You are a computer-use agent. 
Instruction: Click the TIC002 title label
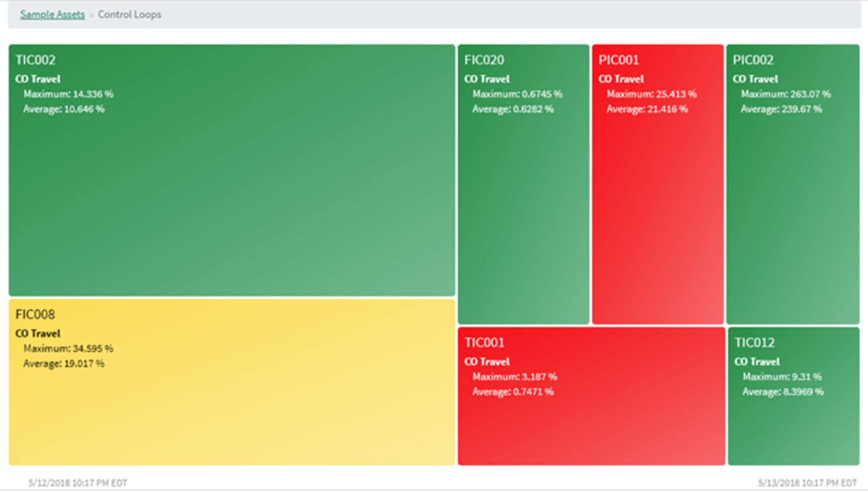pyautogui.click(x=35, y=59)
